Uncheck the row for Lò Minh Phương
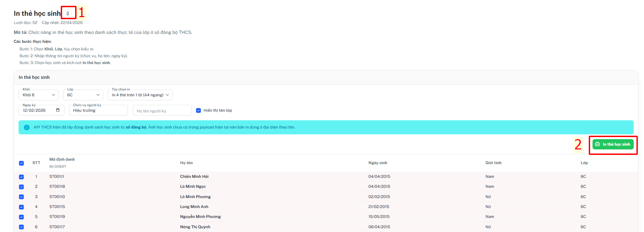The height and width of the screenshot is (232, 644). (21, 197)
